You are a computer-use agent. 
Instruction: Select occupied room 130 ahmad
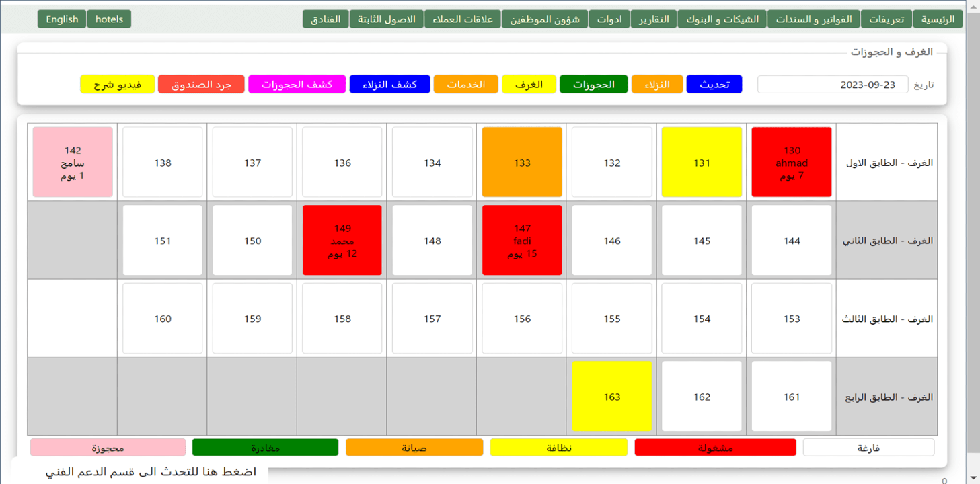coord(792,163)
